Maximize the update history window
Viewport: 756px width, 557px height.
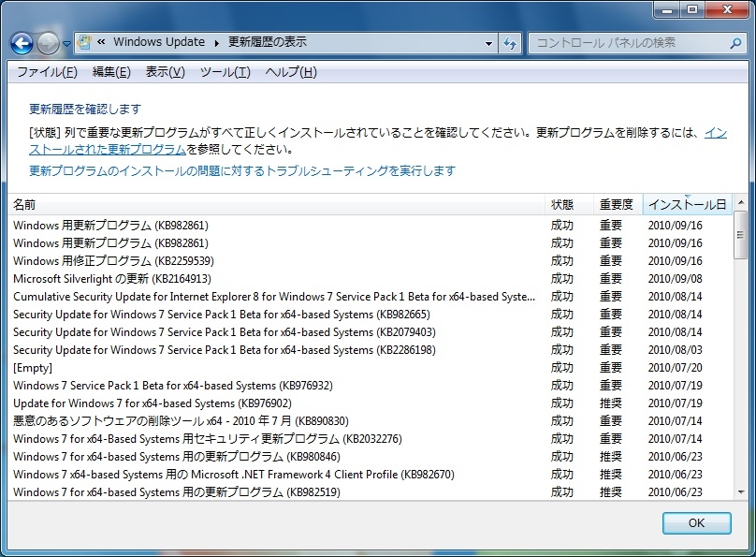pos(692,9)
